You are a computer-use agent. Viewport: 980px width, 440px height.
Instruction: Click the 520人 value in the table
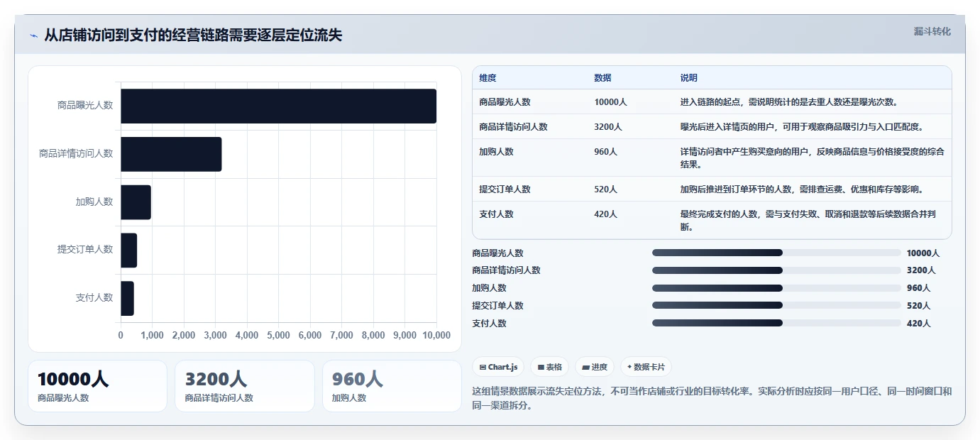pos(605,189)
